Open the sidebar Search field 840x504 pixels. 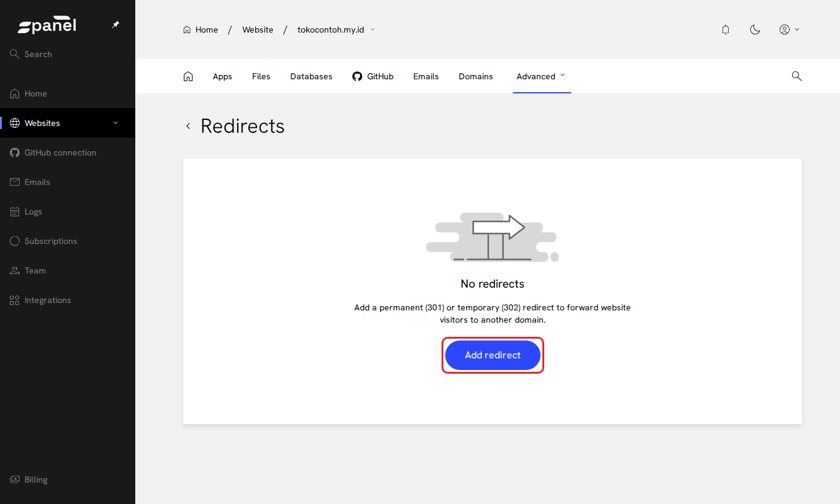pos(68,54)
